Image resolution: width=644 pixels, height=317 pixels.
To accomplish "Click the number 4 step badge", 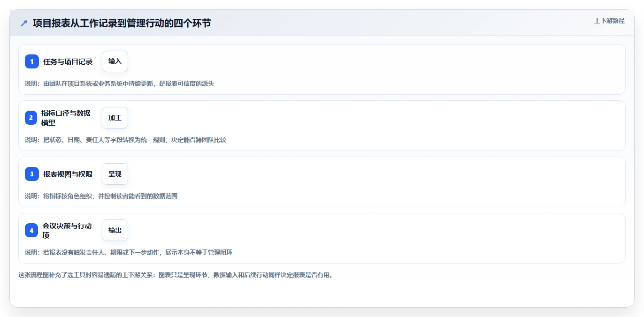I will (x=31, y=230).
